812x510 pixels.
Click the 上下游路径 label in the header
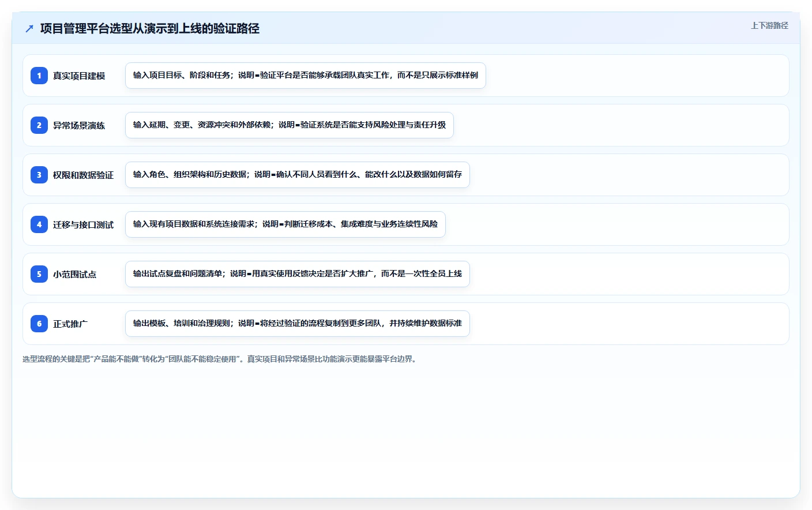(769, 25)
